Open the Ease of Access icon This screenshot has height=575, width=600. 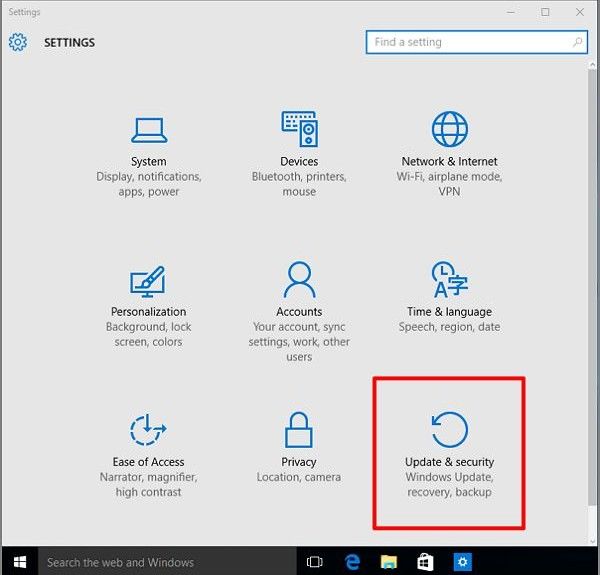click(x=148, y=430)
